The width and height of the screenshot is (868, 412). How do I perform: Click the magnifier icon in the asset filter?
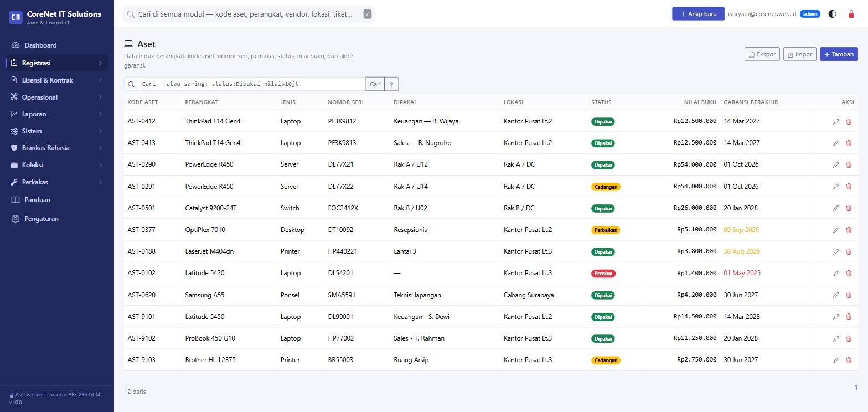click(x=131, y=84)
